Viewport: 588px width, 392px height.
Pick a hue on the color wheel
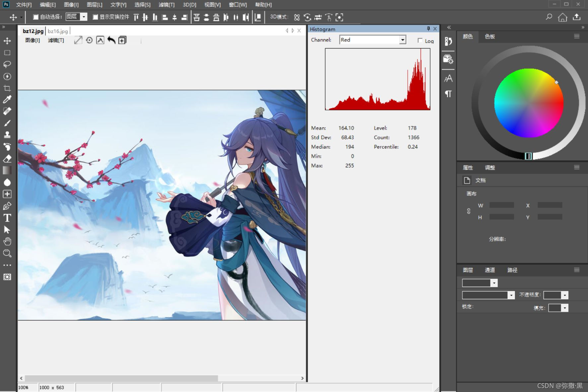coord(529,103)
